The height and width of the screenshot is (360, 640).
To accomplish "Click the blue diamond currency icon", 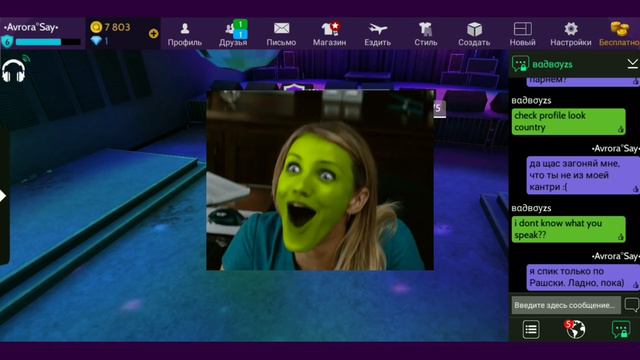I will tap(96, 41).
